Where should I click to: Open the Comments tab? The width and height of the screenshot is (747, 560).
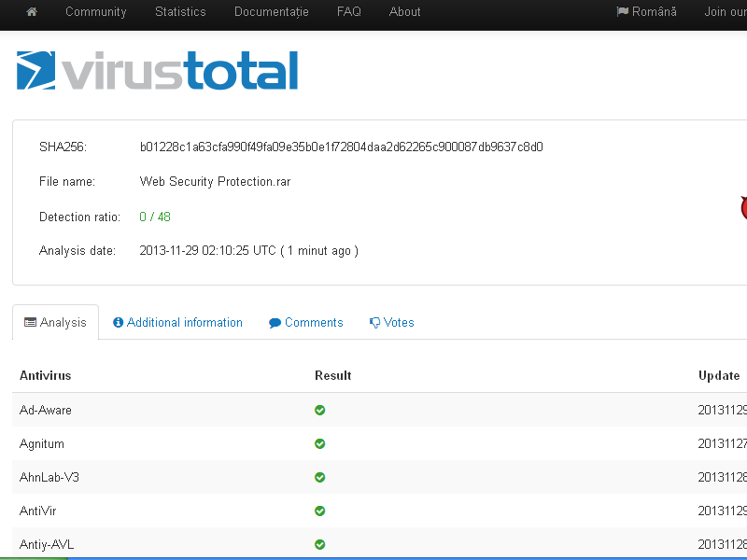pos(306,322)
